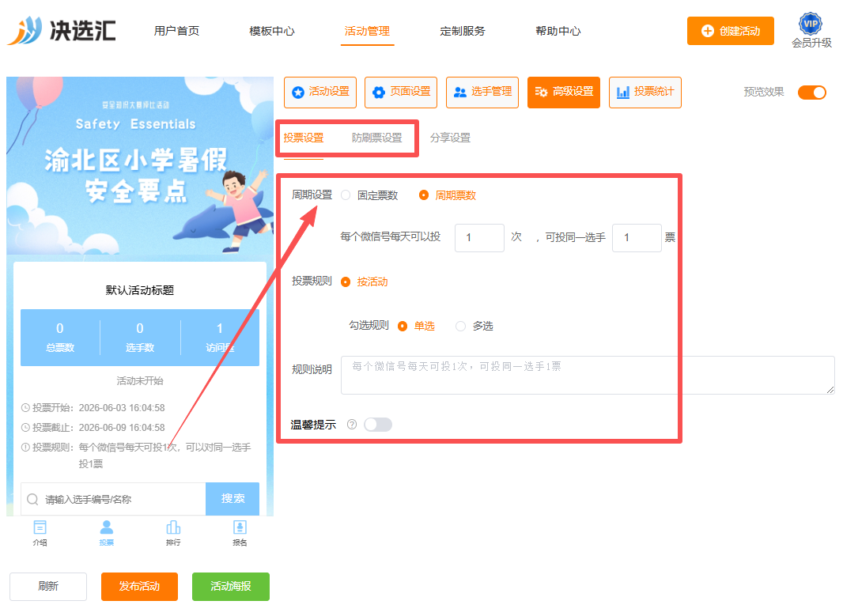Open the 投票 person icon in preview
Image resolution: width=843 pixels, height=616 pixels.
tap(107, 527)
